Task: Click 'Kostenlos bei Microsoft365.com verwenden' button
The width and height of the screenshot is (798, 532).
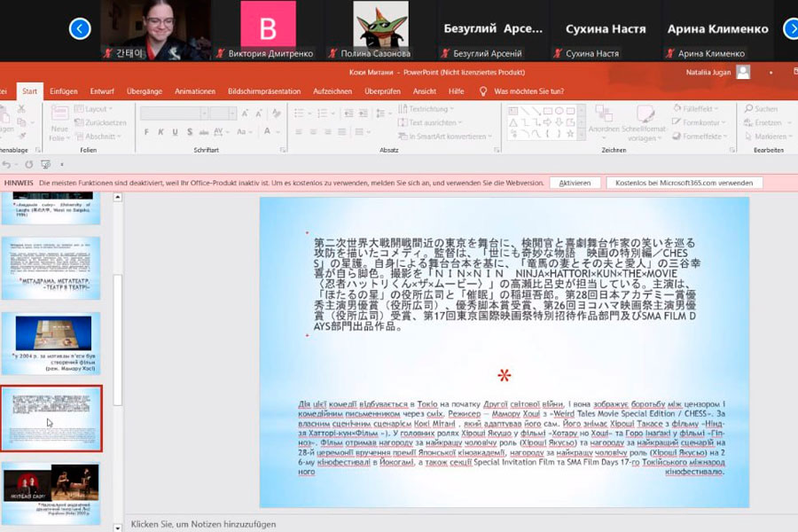Action: click(x=684, y=183)
